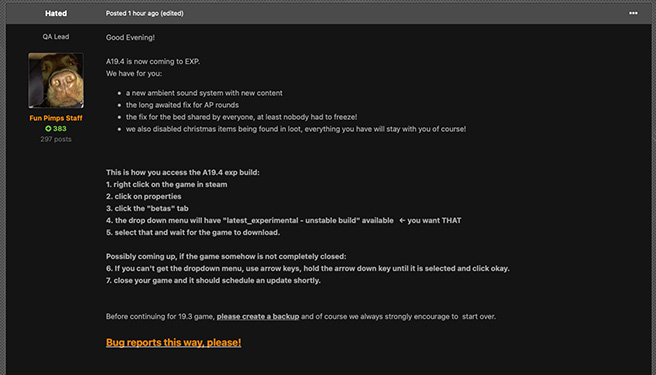
Task: Click step 3 about the betas tab
Action: pos(147,208)
